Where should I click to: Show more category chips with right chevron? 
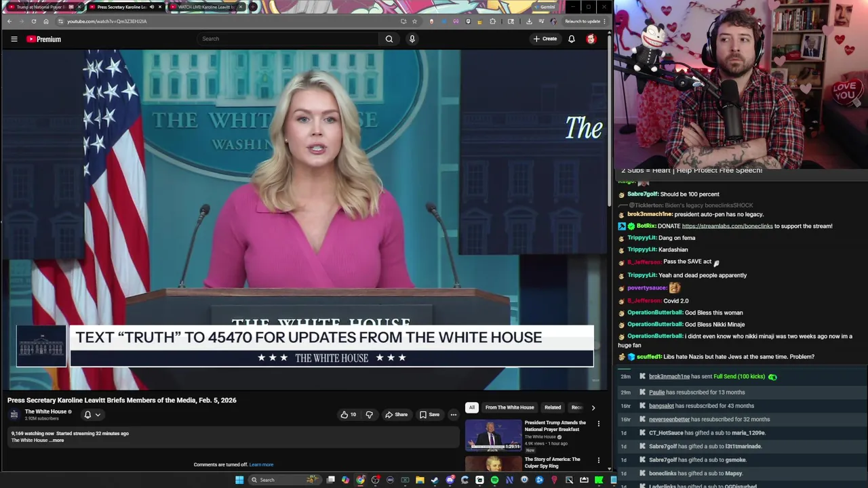click(593, 407)
